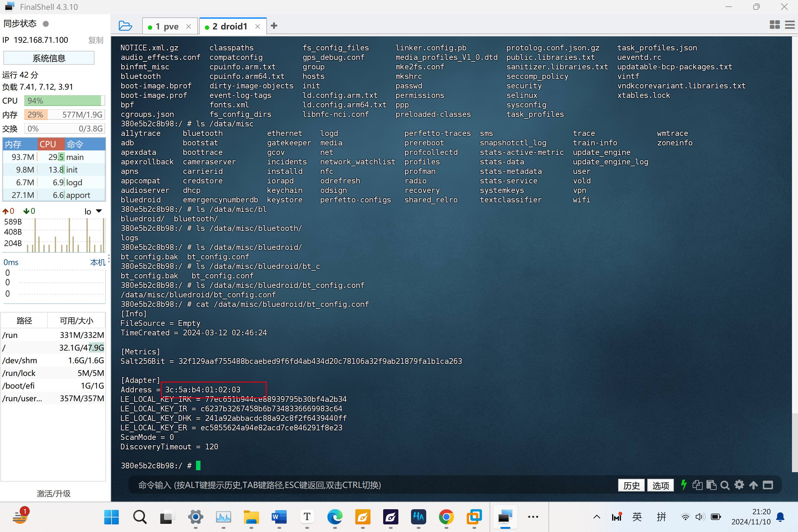Open Microsoft Edge from the taskbar
Screen dimensions: 798x532
pyautogui.click(x=334, y=517)
